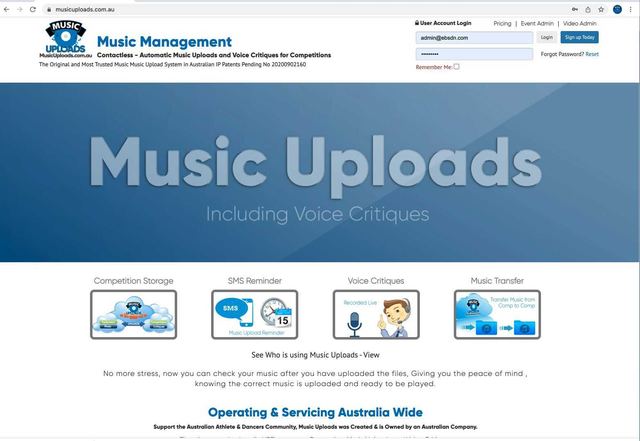The height and width of the screenshot is (441, 640).
Task: Click the Sign up Today button
Action: pyautogui.click(x=580, y=37)
